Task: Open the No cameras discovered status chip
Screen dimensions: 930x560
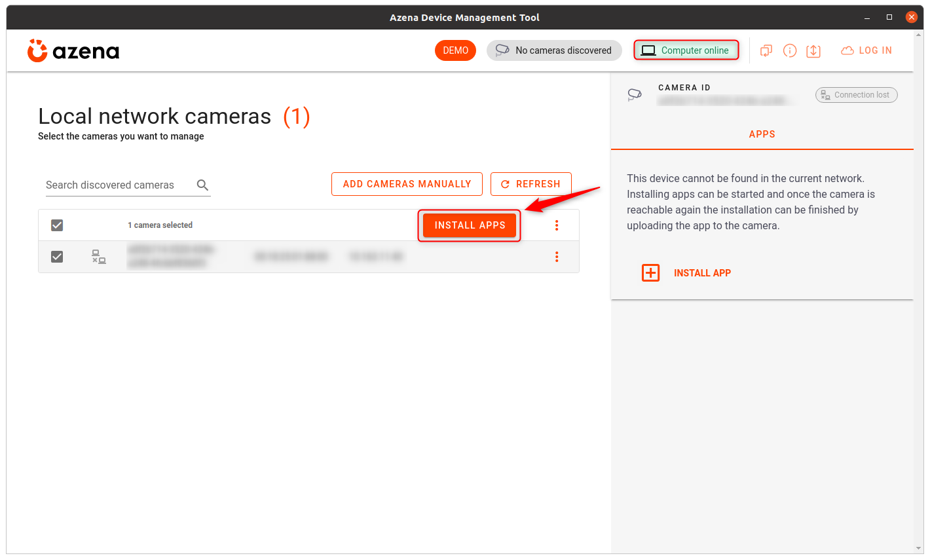Action: coord(554,50)
